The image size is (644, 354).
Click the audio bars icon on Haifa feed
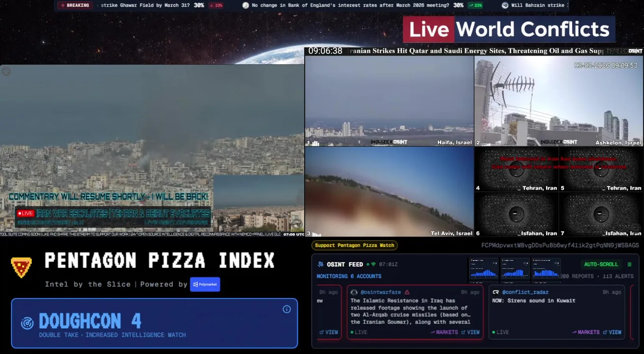315,143
